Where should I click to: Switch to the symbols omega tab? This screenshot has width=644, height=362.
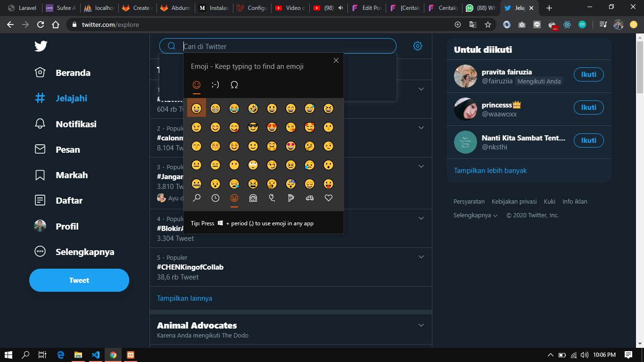(x=234, y=85)
